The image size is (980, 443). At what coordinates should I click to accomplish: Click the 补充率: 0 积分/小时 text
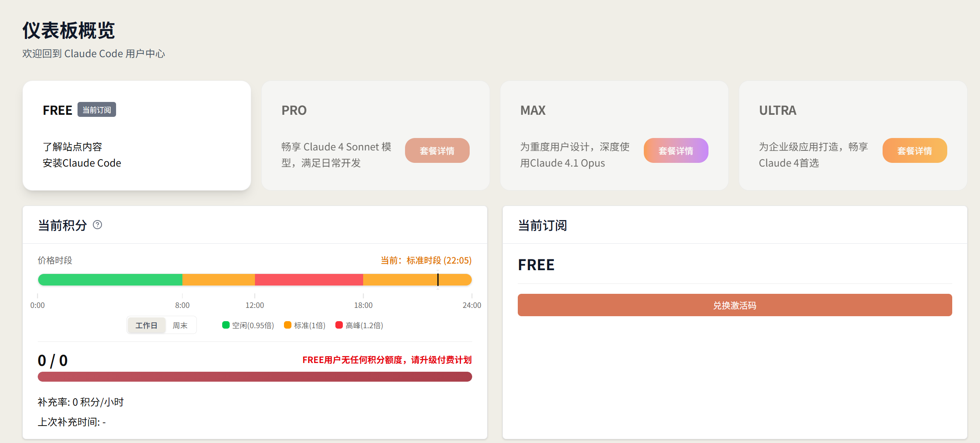tap(81, 402)
